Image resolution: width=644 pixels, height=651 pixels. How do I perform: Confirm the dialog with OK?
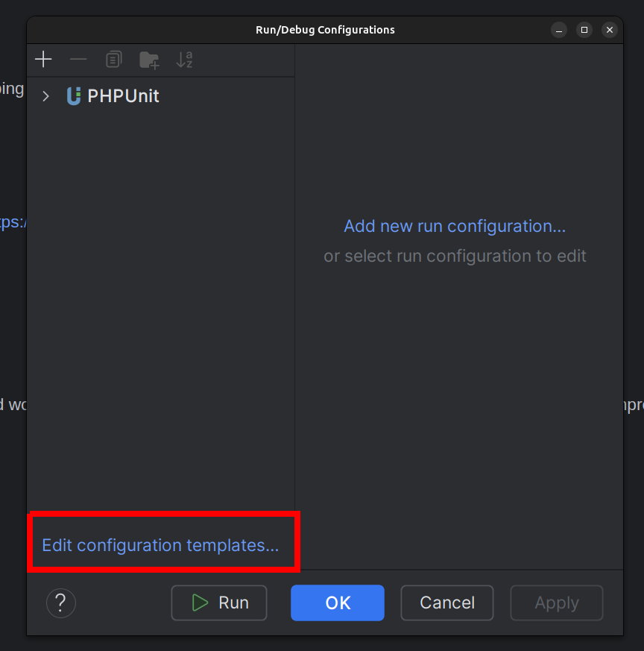(338, 603)
